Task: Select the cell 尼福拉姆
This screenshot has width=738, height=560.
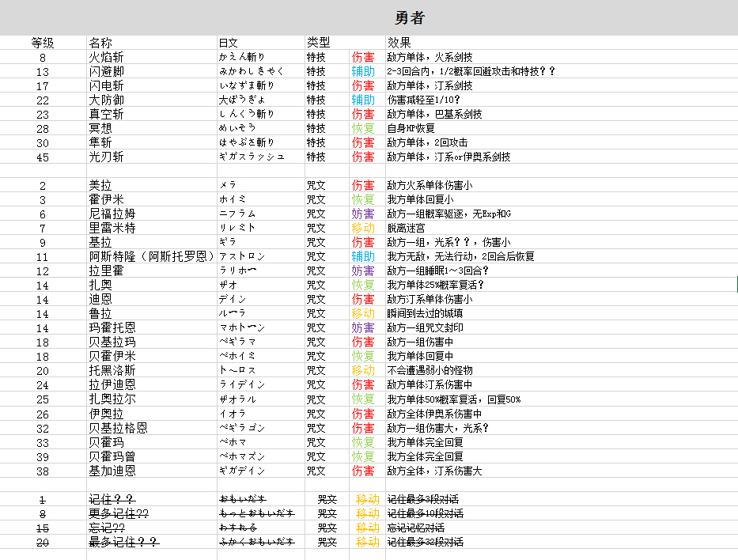Action: pyautogui.click(x=112, y=214)
